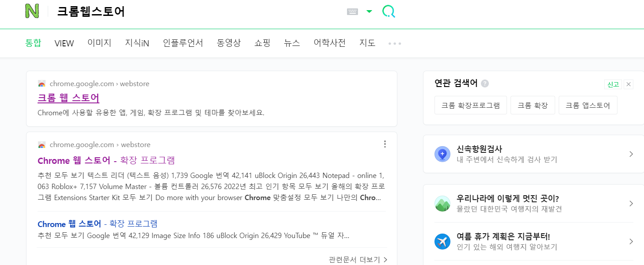The height and width of the screenshot is (265, 644).
Task: Click the green 신고 button
Action: [613, 84]
